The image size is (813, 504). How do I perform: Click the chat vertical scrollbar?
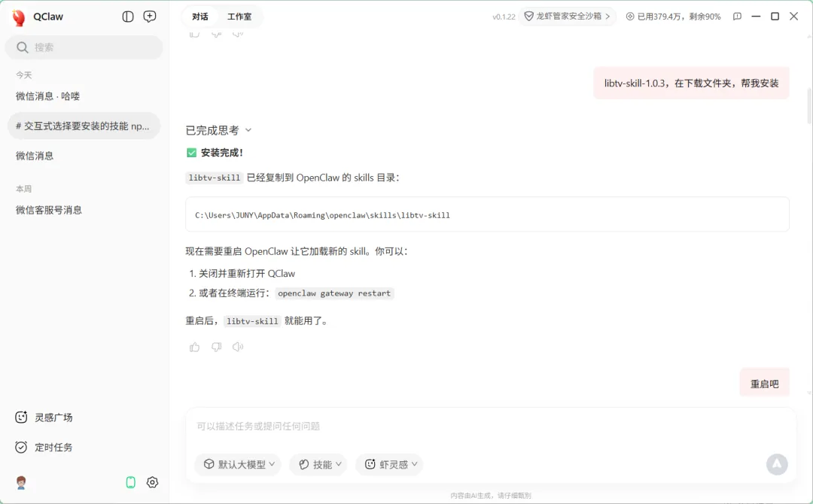tap(809, 105)
